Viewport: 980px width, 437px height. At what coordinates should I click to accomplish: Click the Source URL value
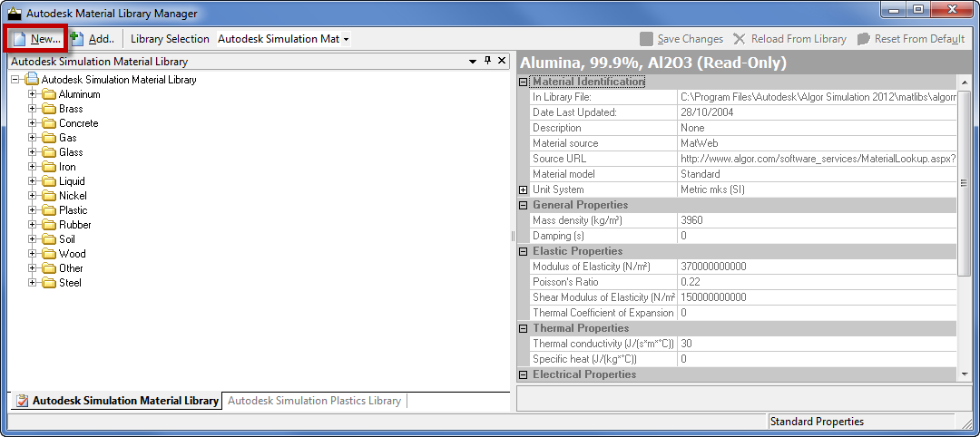click(x=817, y=159)
